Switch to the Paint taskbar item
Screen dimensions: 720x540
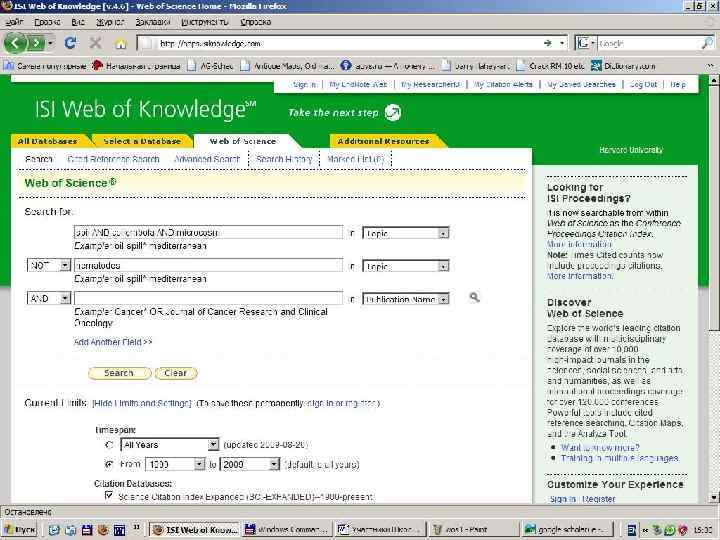(x=473, y=530)
